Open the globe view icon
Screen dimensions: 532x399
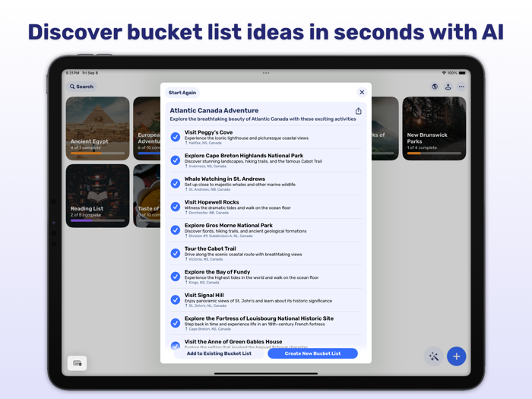pos(435,87)
